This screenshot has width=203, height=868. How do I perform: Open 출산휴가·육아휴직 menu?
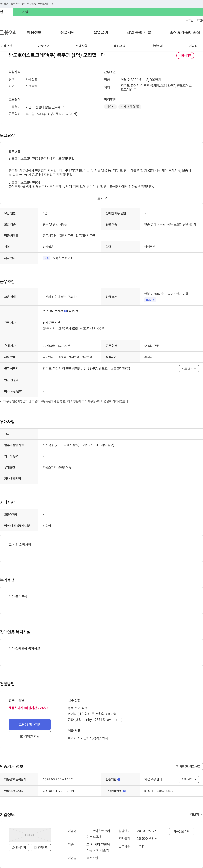(x=184, y=33)
